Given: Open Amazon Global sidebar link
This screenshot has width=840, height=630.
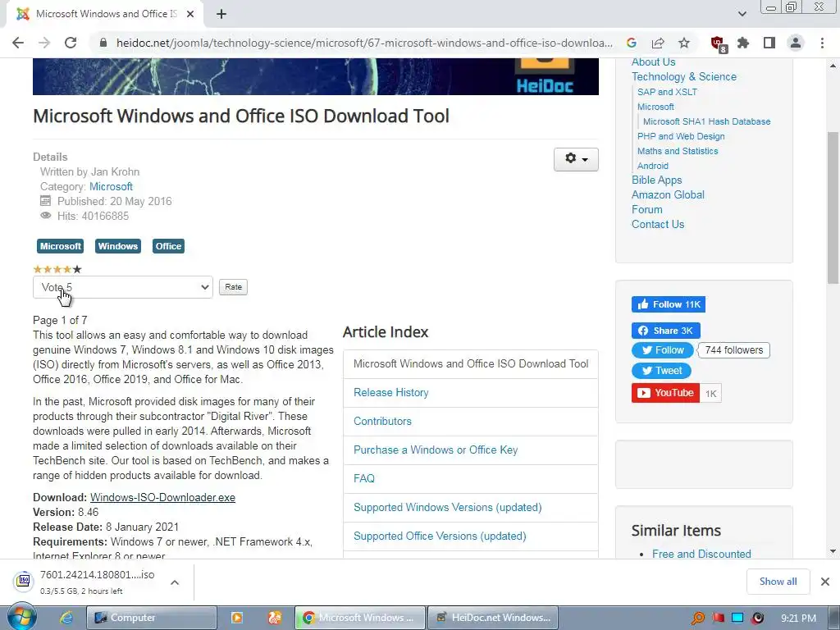Looking at the screenshot, I should 668,195.
